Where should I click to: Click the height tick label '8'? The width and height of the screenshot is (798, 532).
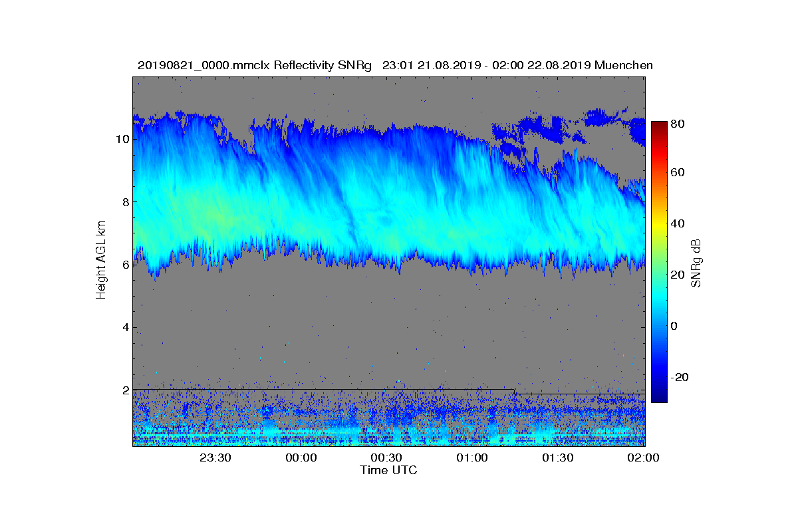pyautogui.click(x=126, y=201)
